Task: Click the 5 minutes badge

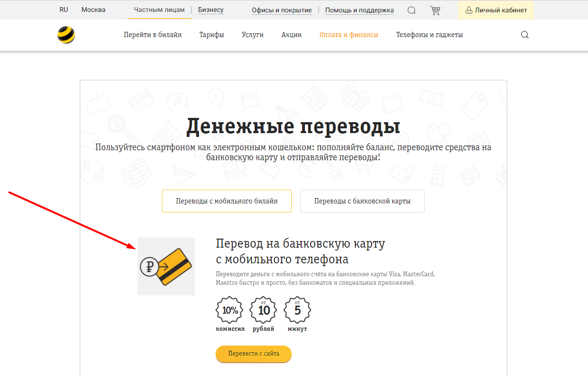Action: click(297, 310)
